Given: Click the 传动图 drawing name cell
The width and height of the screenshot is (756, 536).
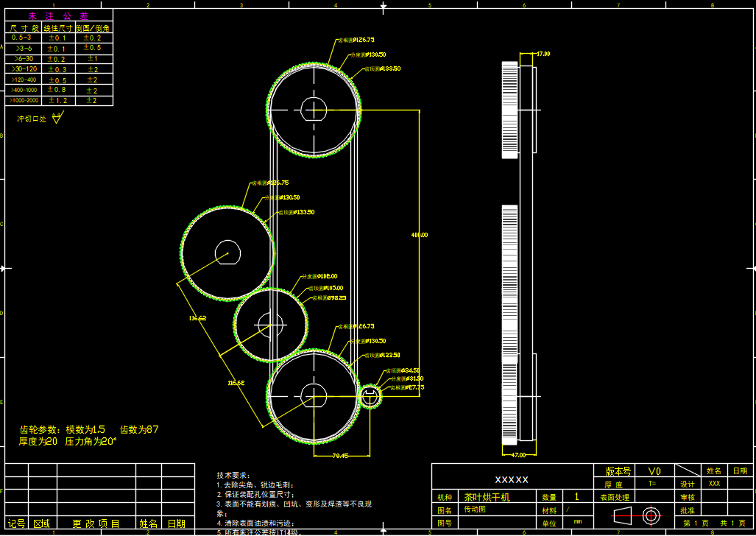Looking at the screenshot, I should (475, 509).
